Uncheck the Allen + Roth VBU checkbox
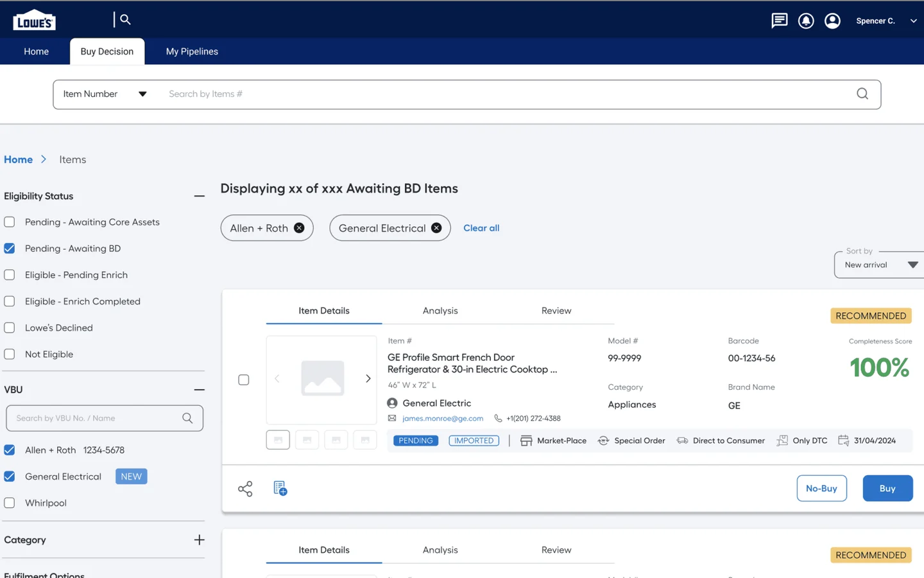Image resolution: width=924 pixels, height=578 pixels. click(10, 450)
